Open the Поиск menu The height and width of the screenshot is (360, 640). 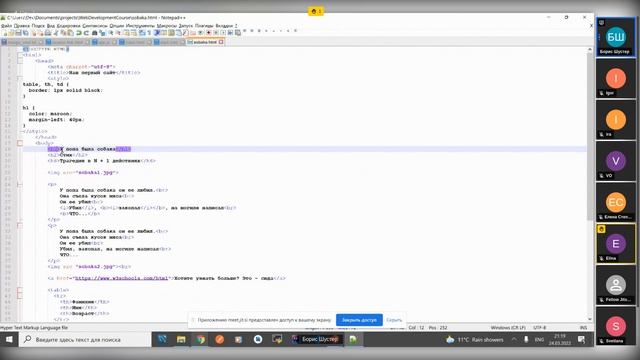point(38,26)
